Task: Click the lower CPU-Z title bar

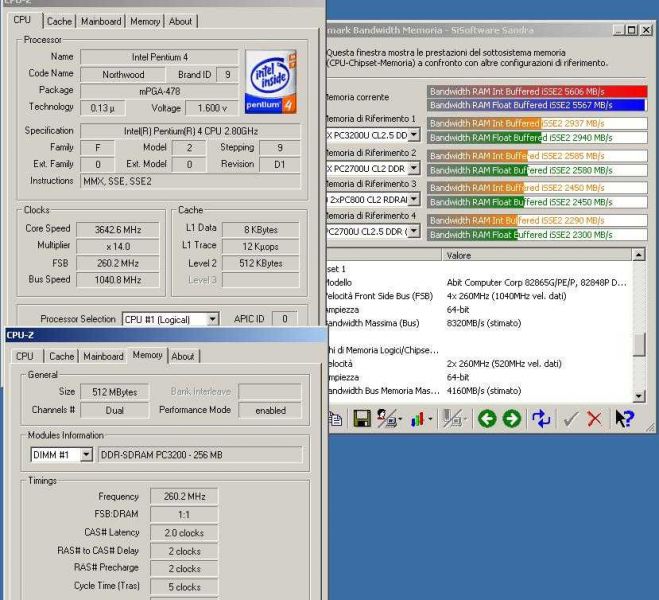Action: (x=166, y=335)
